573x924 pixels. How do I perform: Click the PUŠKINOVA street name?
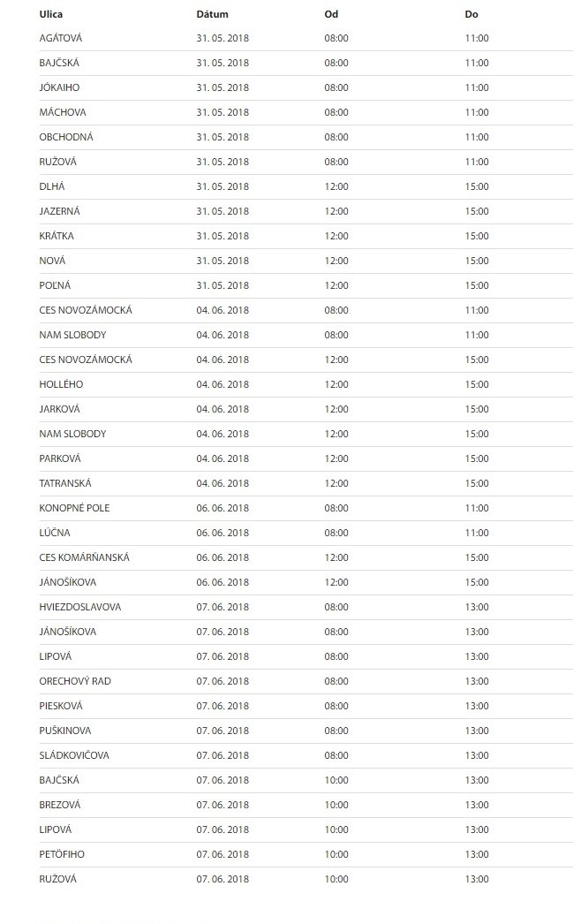point(65,731)
